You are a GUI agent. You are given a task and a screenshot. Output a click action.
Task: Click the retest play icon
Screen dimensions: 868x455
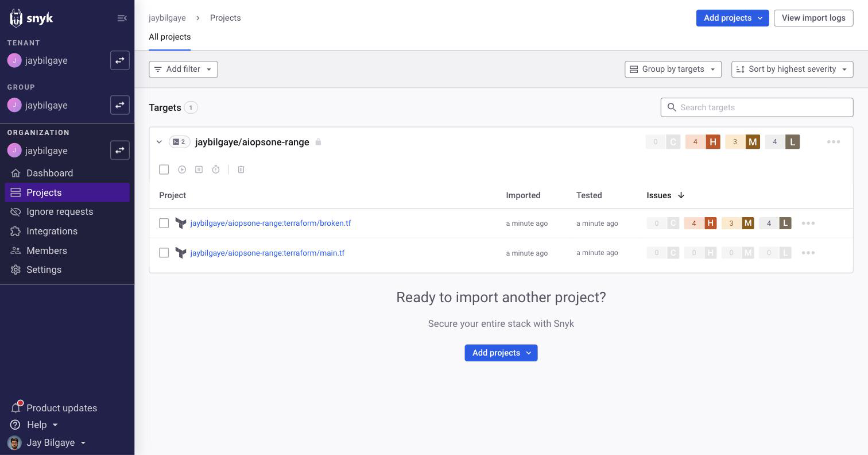(182, 169)
